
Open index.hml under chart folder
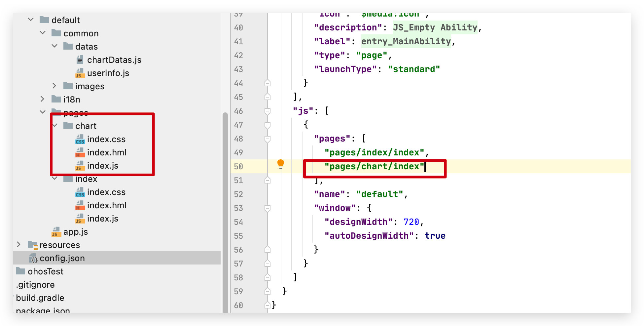(x=107, y=152)
